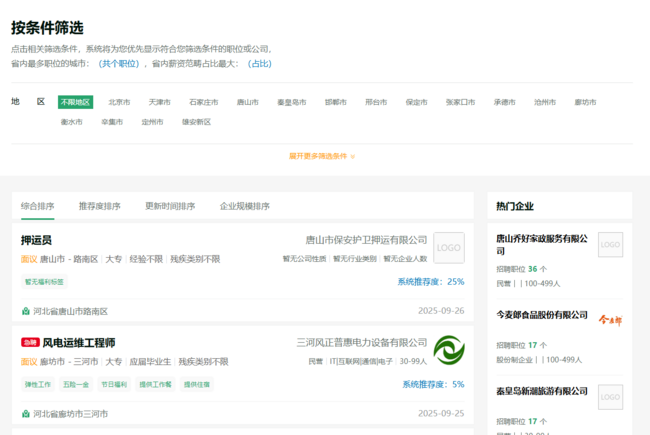Click the red 急聘 urgent badge

tap(30, 343)
